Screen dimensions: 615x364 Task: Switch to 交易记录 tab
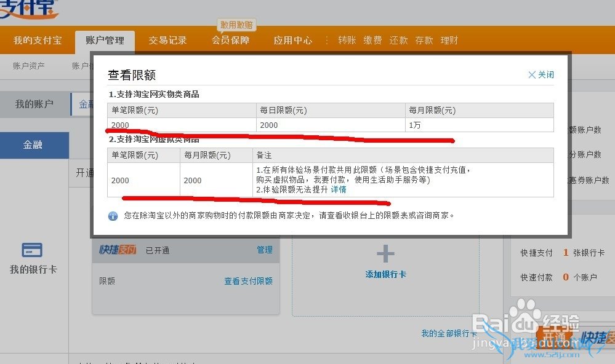tap(167, 41)
